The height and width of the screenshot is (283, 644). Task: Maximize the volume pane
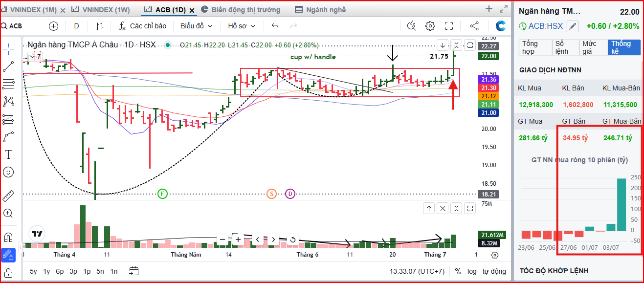[x=470, y=209]
